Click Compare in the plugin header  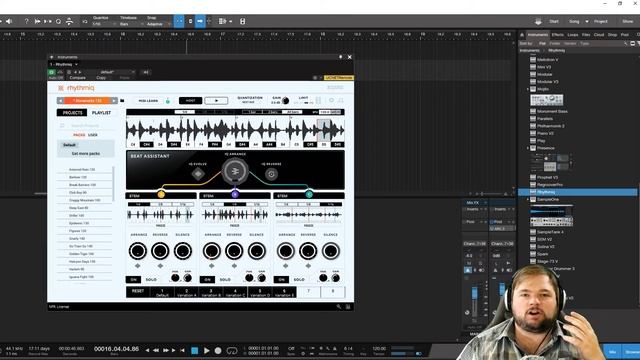(x=78, y=78)
